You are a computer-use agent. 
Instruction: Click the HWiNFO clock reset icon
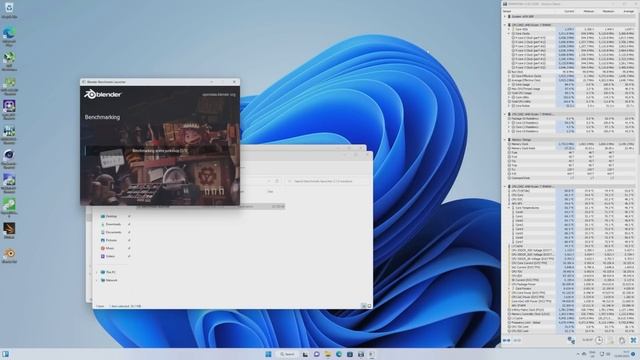coord(599,340)
